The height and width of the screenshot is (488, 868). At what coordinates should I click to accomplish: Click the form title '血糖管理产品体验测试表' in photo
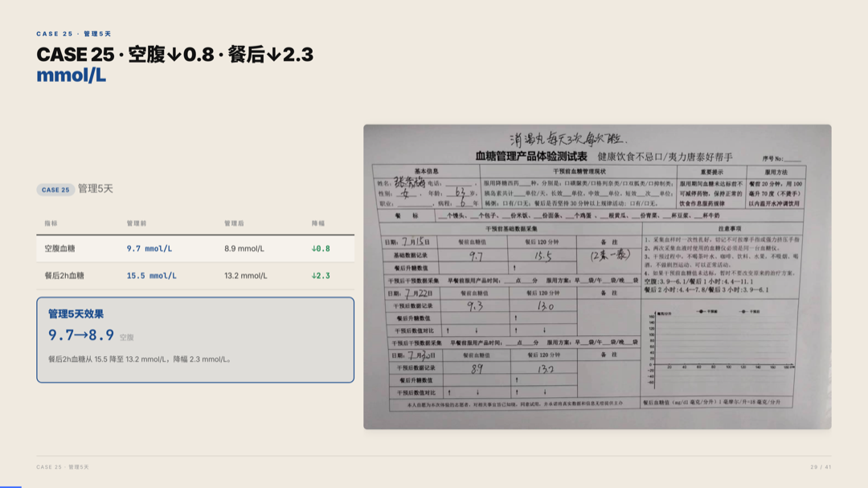pos(531,157)
